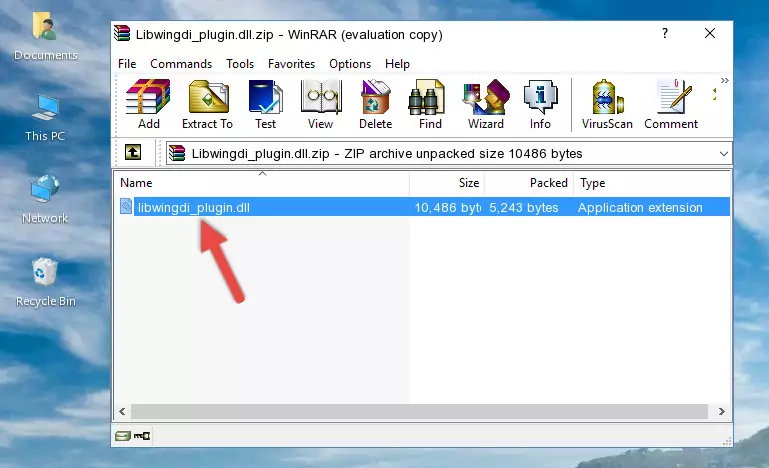Click the 5,243 bytes packed value
Image resolution: width=769 pixels, height=468 pixels.
524,208
